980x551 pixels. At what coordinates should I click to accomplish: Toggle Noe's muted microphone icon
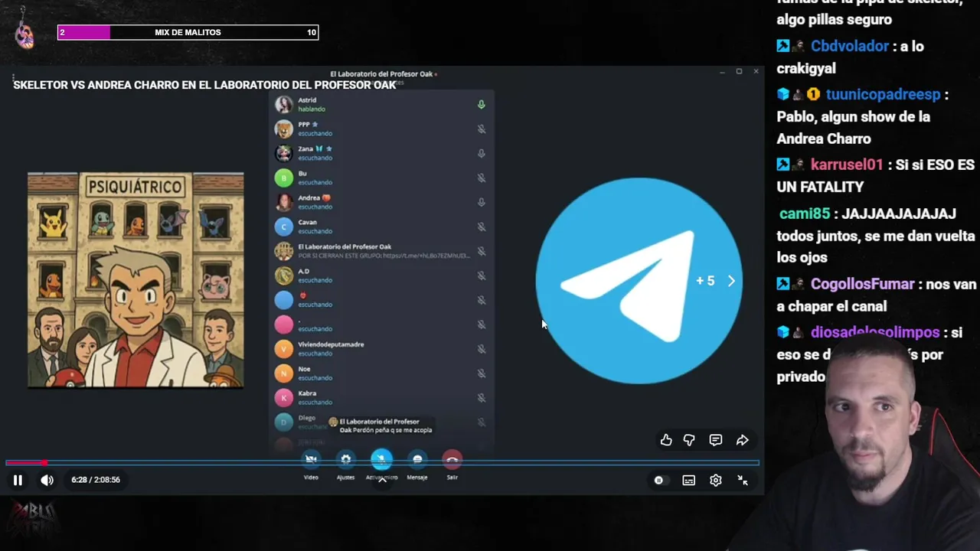[x=482, y=373]
